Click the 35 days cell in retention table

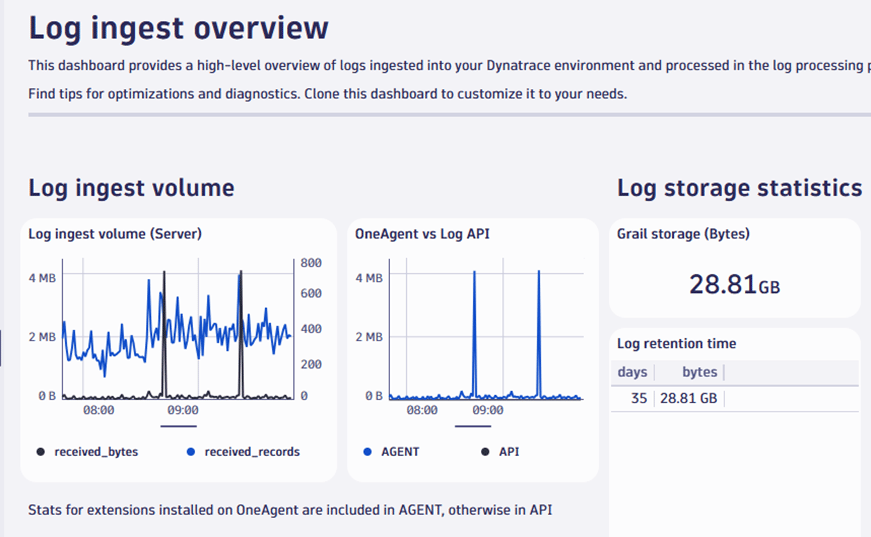(x=638, y=398)
